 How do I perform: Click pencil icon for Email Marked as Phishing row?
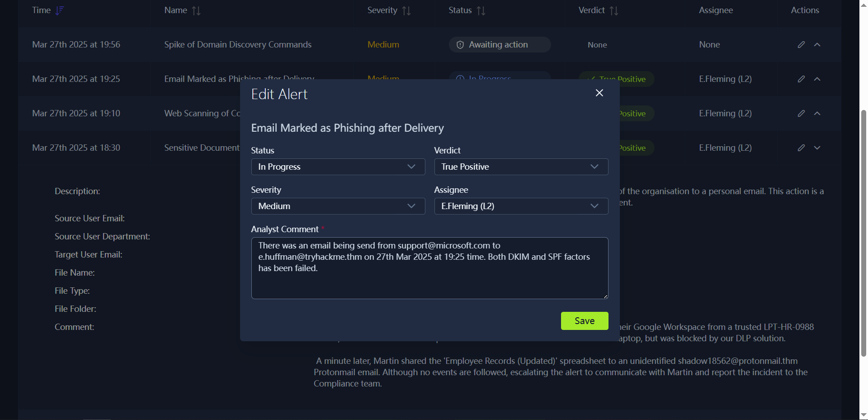pyautogui.click(x=801, y=79)
